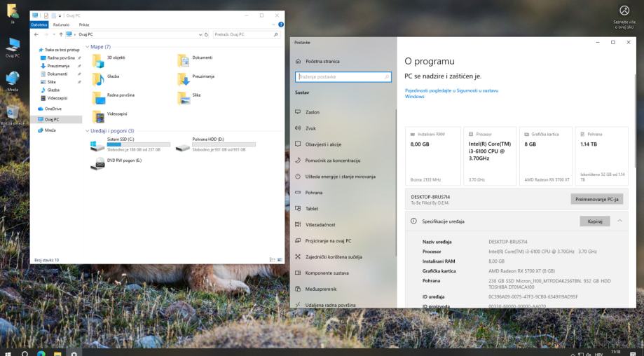The width and height of the screenshot is (644, 356).
Task: Click the Settings sidebar scrollbar
Action: click(x=396, y=183)
